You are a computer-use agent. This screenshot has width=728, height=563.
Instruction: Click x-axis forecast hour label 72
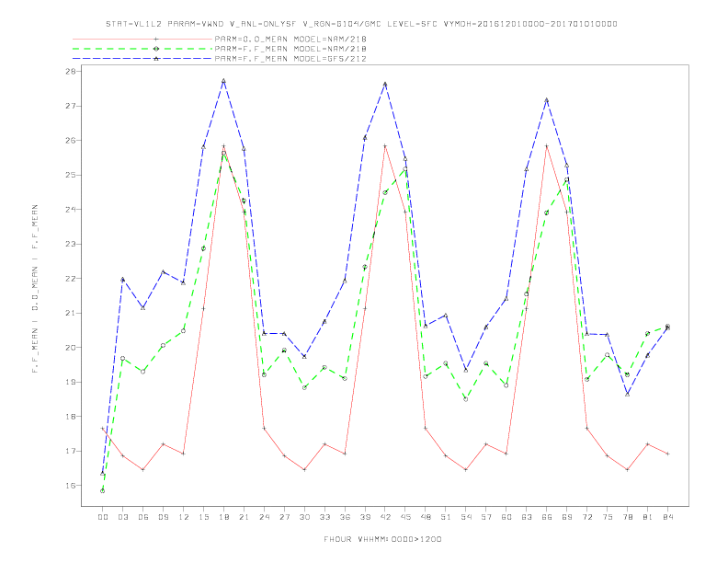586,517
